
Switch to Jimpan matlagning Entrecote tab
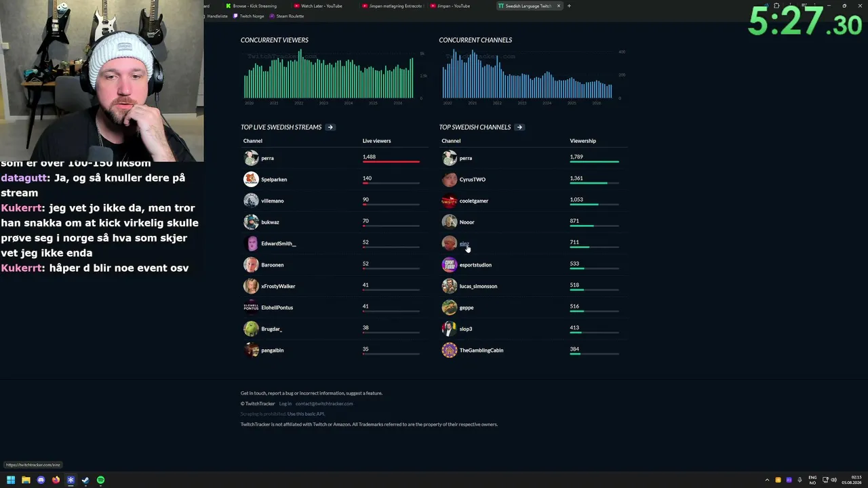392,6
